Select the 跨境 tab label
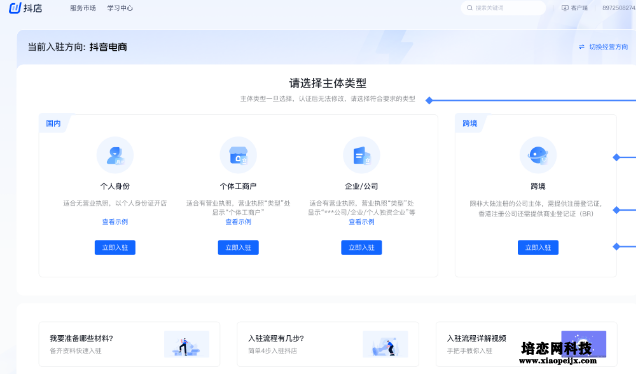The height and width of the screenshot is (374, 636). 470,123
